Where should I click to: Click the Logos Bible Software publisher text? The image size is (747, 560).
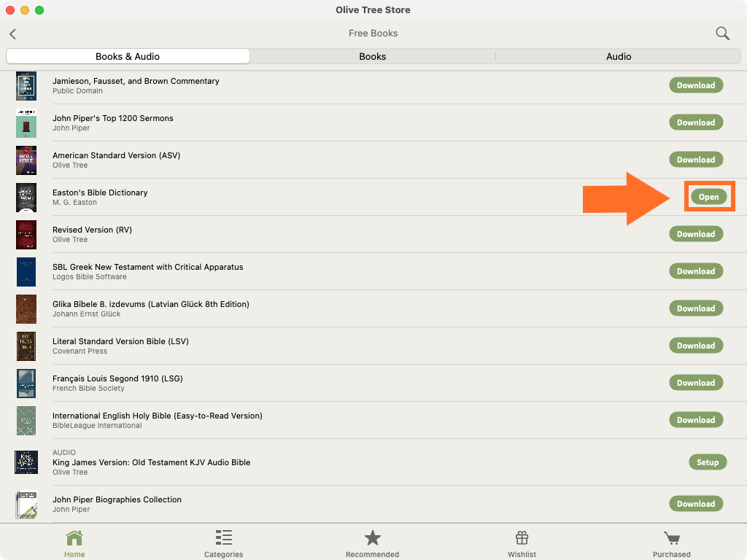[90, 276]
